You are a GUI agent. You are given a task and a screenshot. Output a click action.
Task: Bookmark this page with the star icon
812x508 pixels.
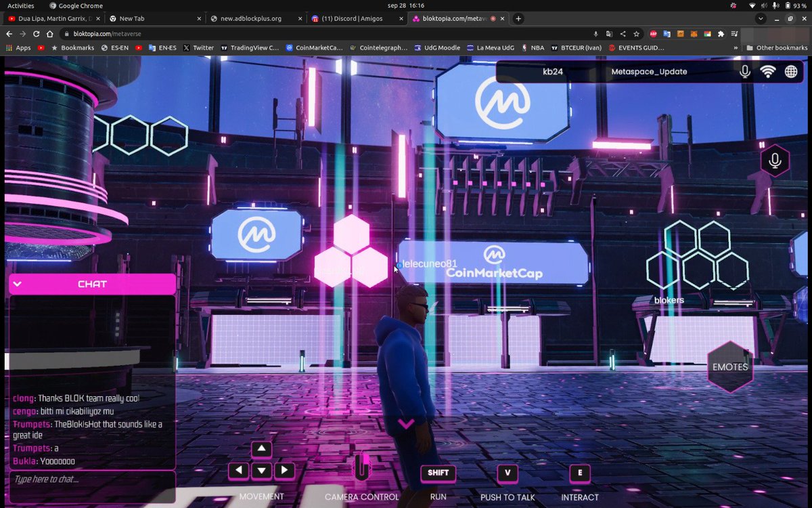click(636, 33)
